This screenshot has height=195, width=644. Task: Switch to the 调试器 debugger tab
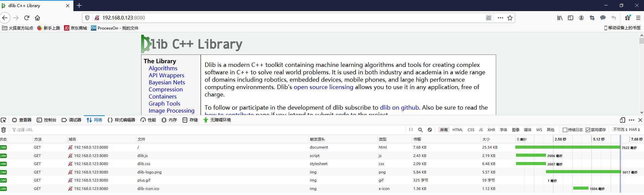(x=71, y=120)
